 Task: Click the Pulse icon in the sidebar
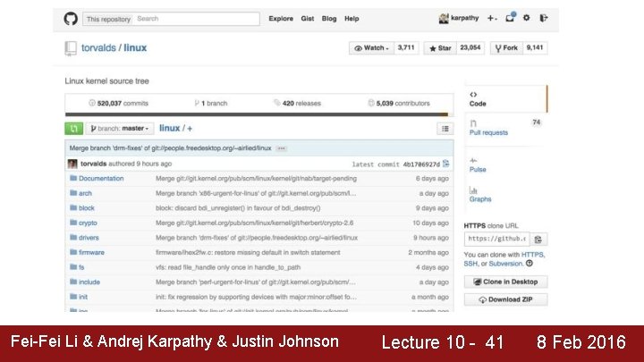tap(473, 161)
